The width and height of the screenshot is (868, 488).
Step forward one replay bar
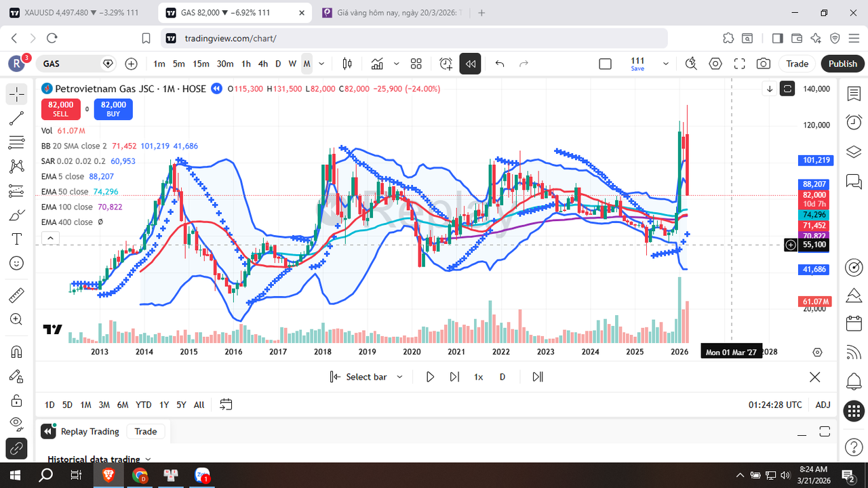[454, 377]
